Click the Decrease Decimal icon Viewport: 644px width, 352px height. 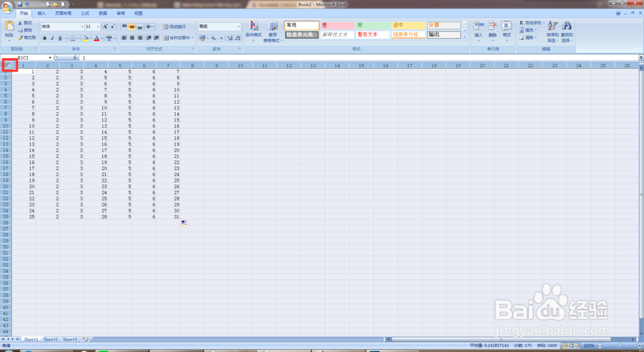[238, 38]
